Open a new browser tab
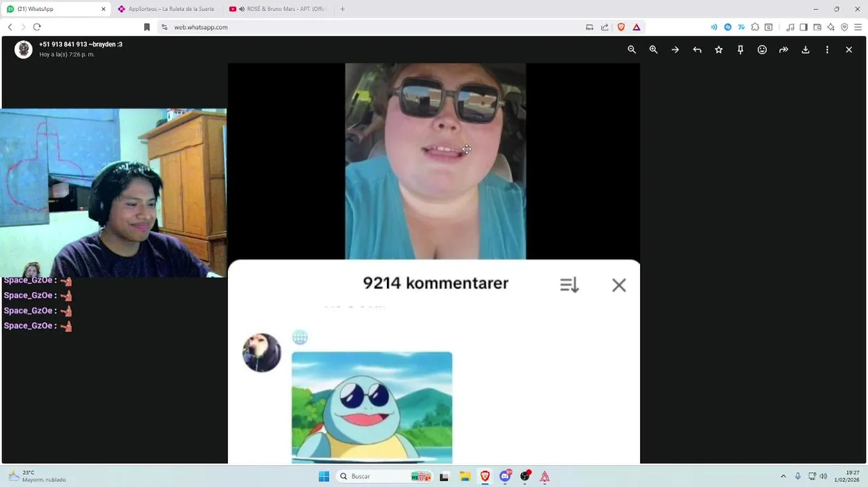 tap(342, 9)
